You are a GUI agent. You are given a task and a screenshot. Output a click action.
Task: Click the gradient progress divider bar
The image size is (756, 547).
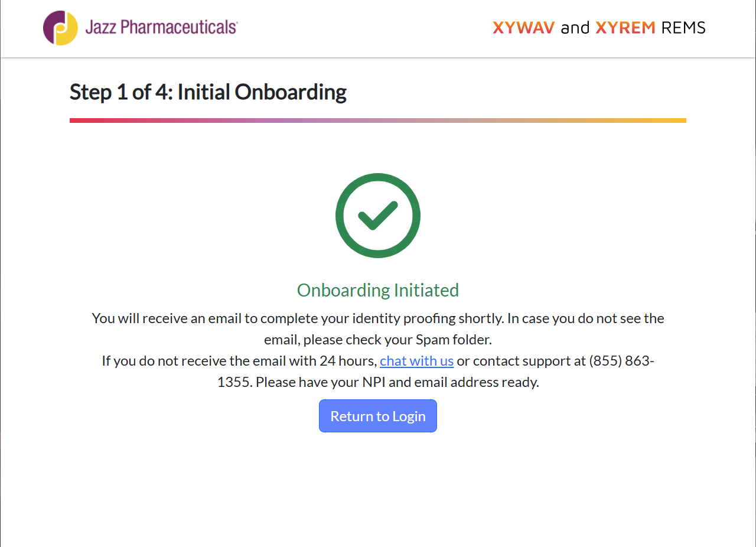(378, 121)
